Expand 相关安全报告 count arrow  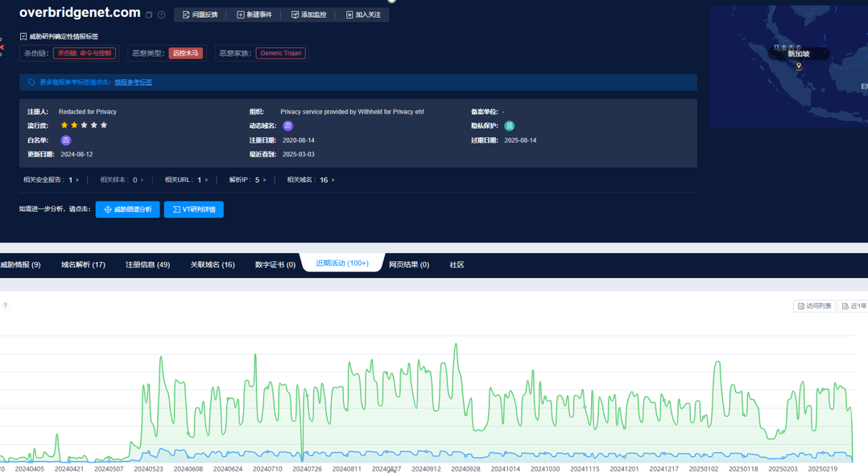(x=77, y=180)
